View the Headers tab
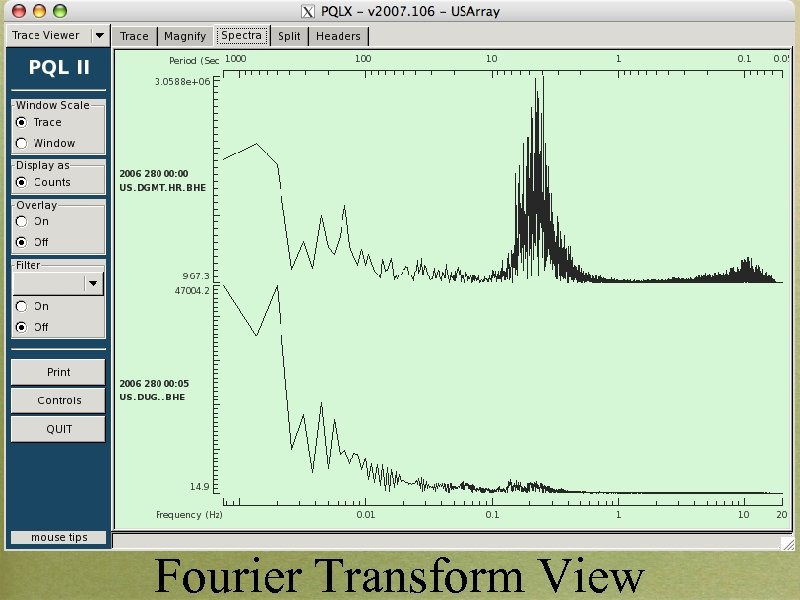800x600 pixels. [x=339, y=35]
